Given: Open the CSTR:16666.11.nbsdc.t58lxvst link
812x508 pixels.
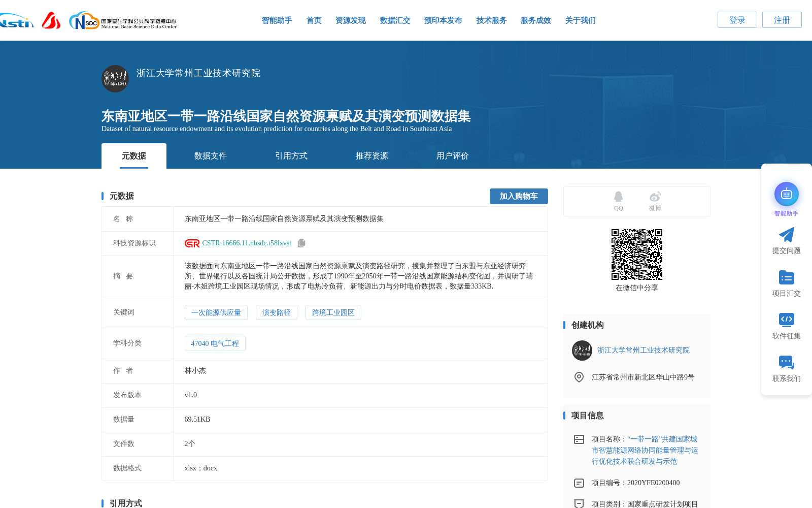Looking at the screenshot, I should [247, 243].
